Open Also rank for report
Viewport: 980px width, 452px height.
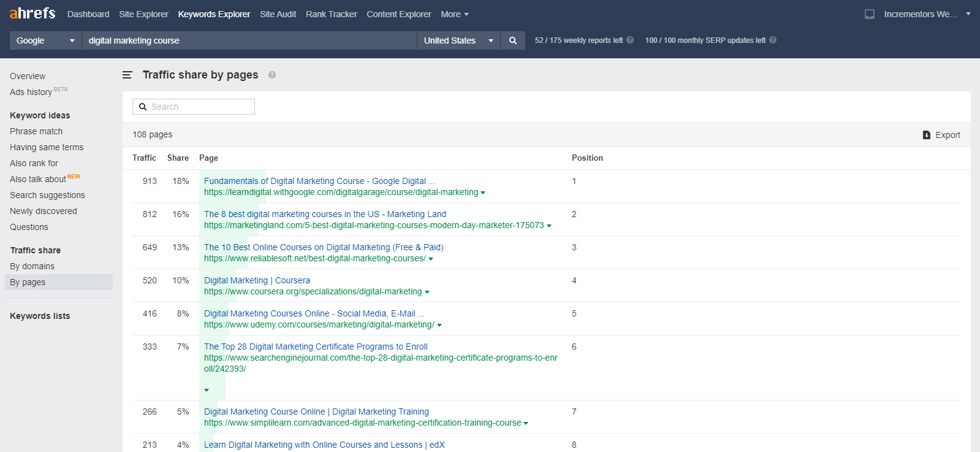pyautogui.click(x=34, y=163)
